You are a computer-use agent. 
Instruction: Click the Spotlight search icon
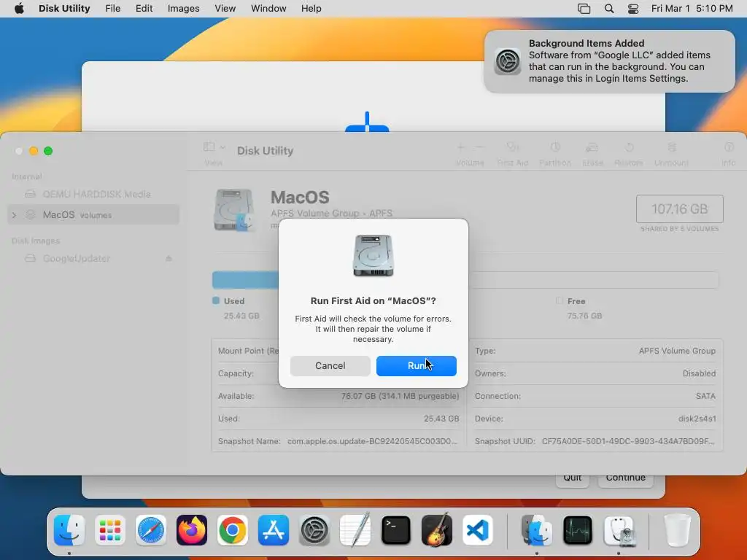pyautogui.click(x=609, y=9)
